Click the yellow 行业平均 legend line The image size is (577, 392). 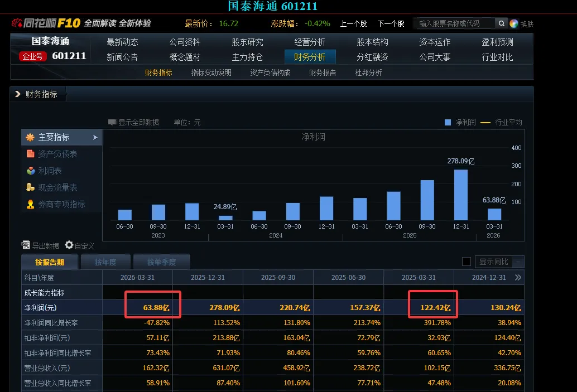click(485, 123)
